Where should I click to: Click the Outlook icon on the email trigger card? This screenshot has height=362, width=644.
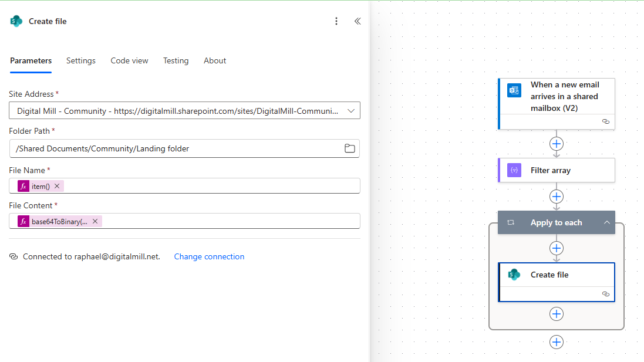pos(514,90)
